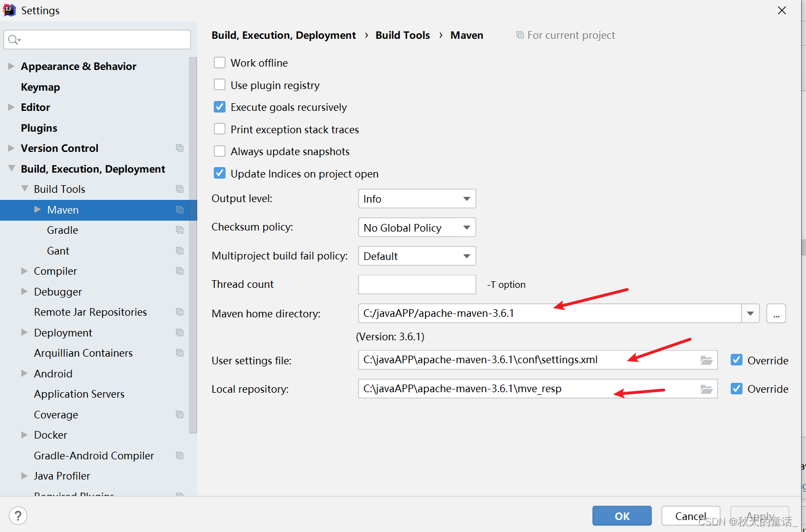
Task: Collapse the Build Tools node
Action: (x=25, y=188)
